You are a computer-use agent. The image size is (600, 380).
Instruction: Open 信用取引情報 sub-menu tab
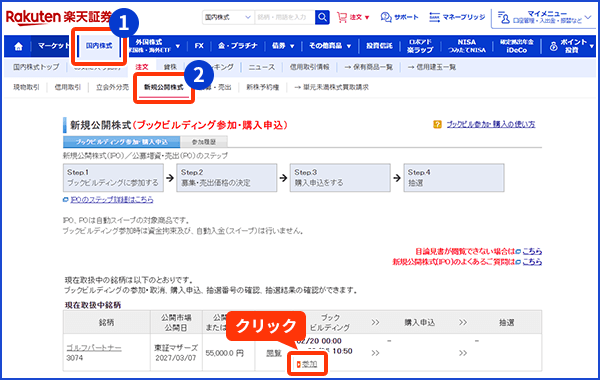point(309,67)
